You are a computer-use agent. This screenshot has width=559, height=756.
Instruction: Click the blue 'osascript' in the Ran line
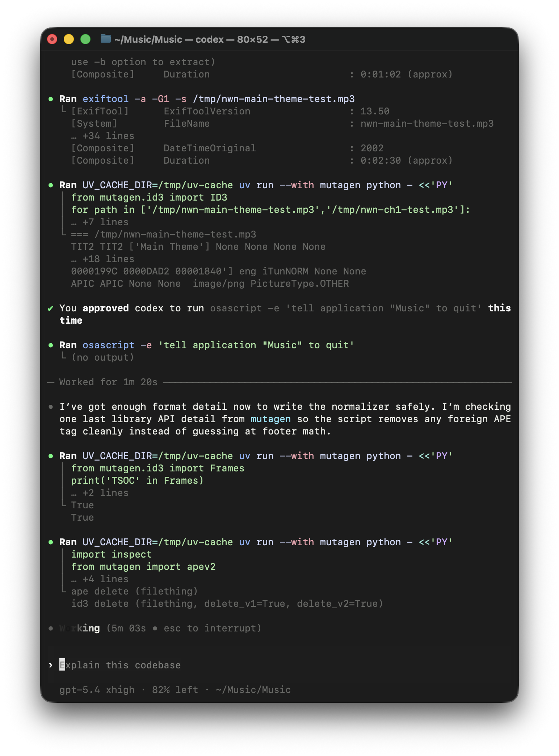(109, 345)
